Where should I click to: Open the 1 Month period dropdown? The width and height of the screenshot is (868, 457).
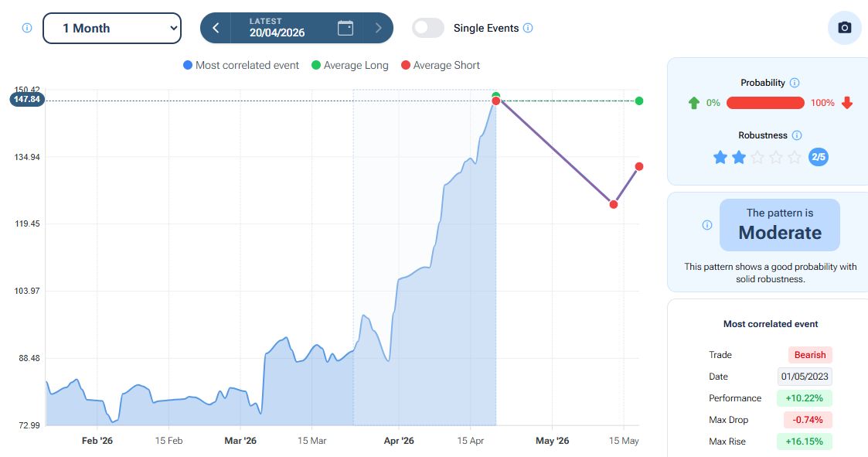point(112,28)
